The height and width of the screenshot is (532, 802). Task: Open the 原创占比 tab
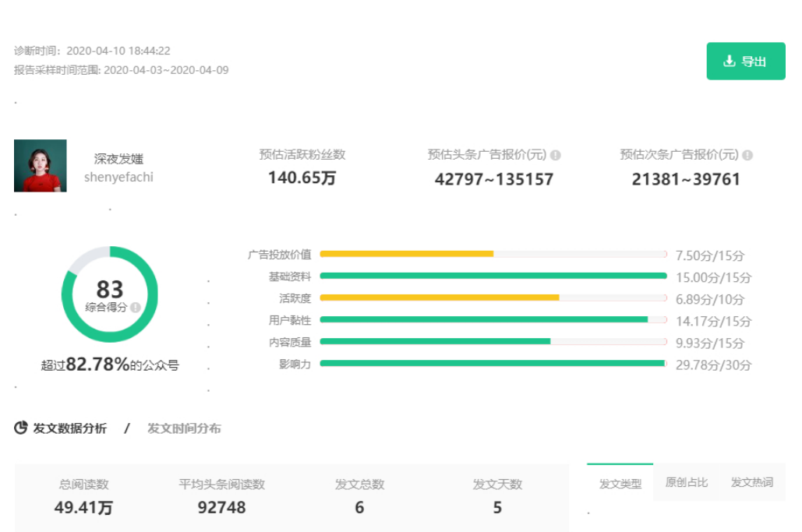(687, 483)
